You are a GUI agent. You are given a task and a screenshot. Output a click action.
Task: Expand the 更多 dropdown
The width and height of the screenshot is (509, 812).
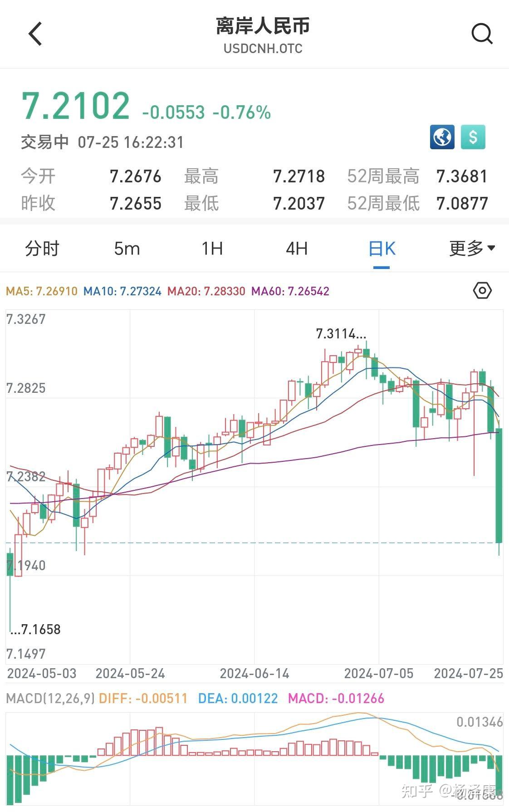point(472,249)
